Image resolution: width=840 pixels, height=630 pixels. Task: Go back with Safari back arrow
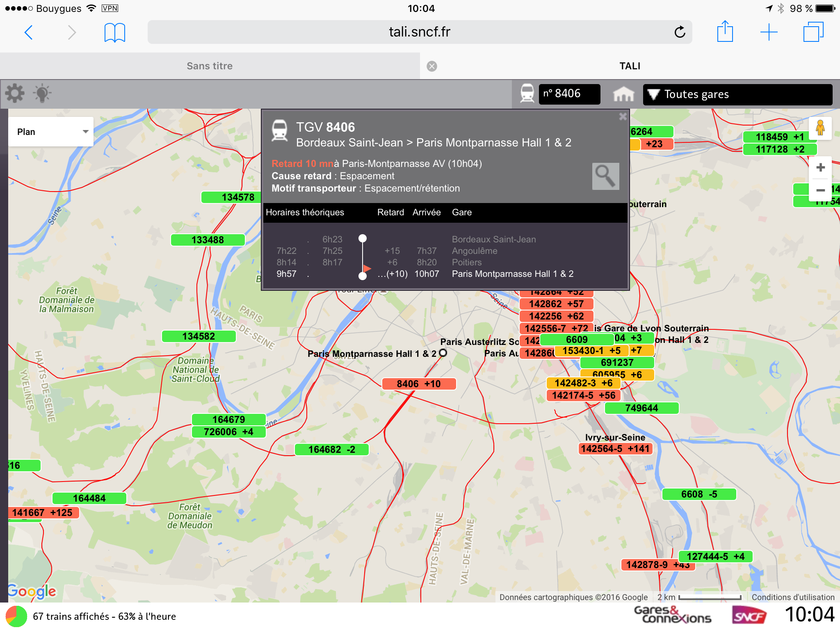click(x=28, y=32)
